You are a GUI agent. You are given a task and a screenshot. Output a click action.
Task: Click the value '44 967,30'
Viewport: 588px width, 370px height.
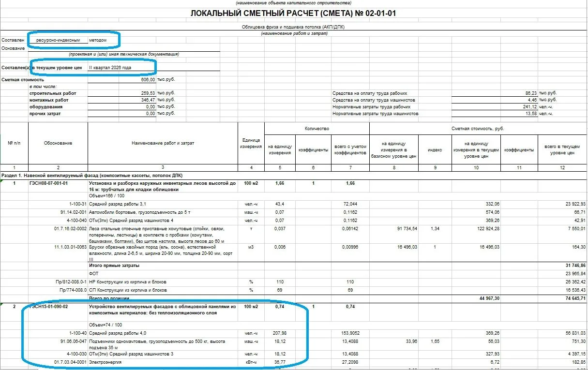[x=489, y=298]
